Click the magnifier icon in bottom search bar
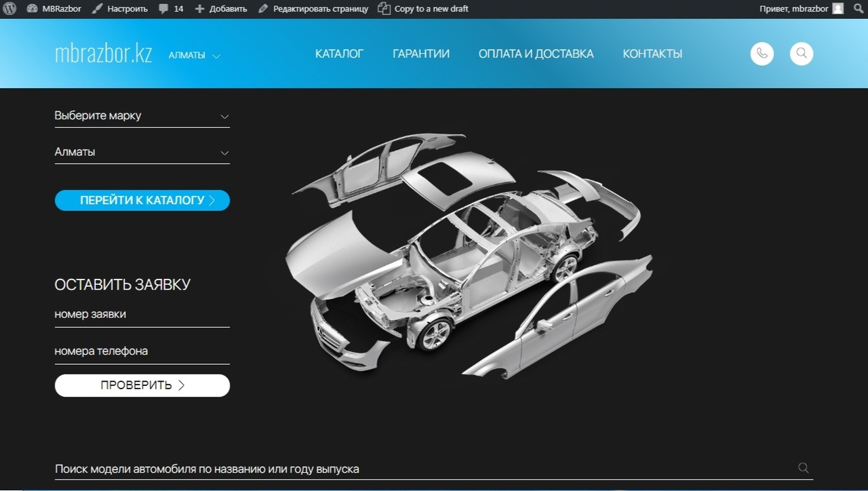Viewport: 868px width, 491px height. (804, 468)
